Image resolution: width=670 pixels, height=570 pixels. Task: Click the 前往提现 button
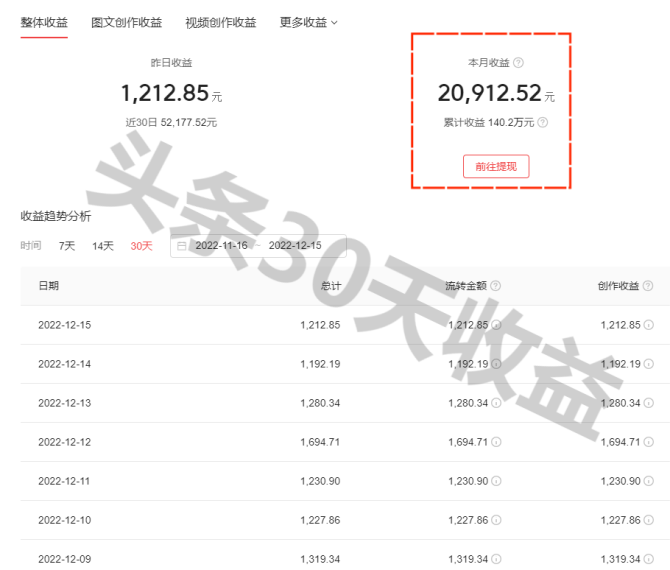[496, 166]
